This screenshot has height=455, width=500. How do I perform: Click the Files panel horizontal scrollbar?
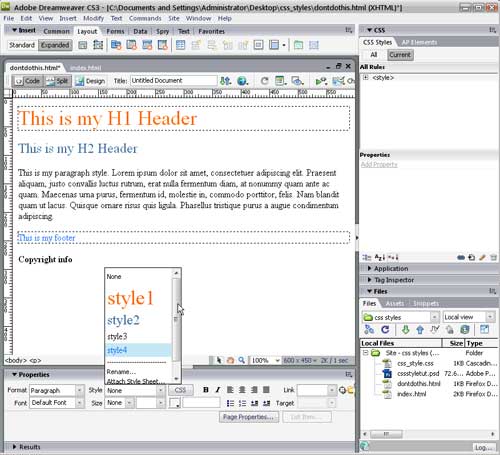tap(386, 434)
